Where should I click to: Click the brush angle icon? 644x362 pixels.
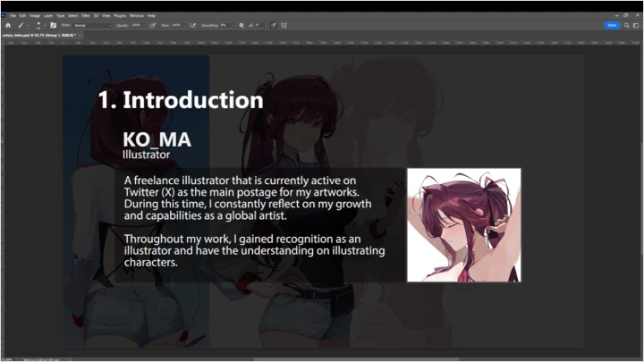click(x=250, y=25)
